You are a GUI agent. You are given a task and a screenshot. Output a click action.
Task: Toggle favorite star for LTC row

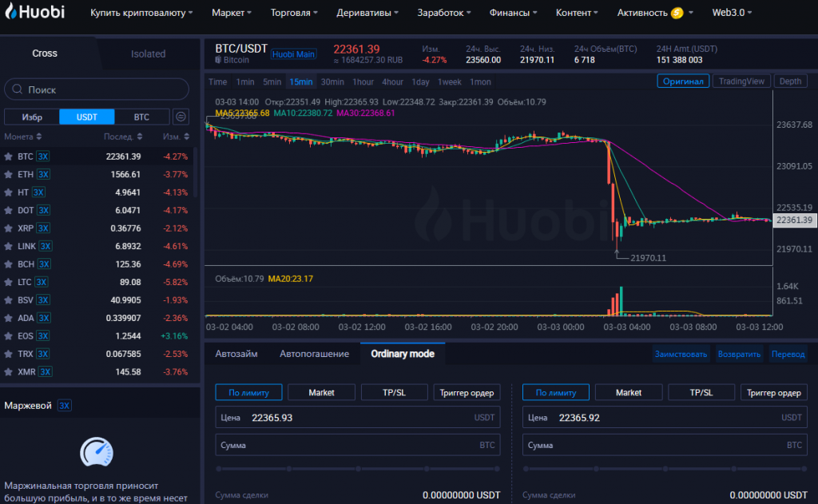tap(8, 282)
